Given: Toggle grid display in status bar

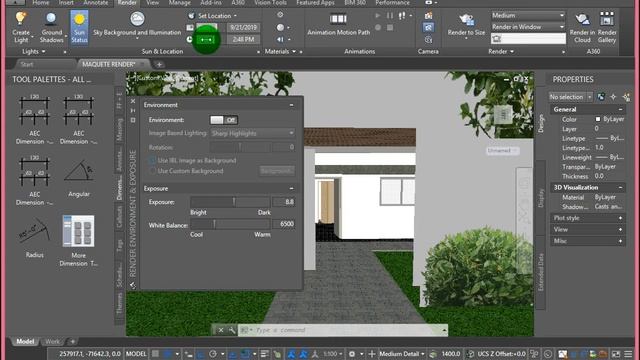Looking at the screenshot, I should click(156, 354).
